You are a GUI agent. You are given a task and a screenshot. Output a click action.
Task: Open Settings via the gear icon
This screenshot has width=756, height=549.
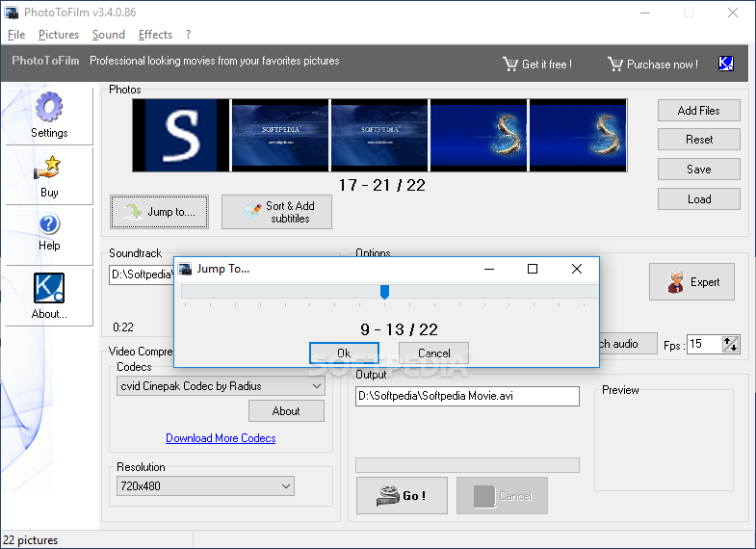[49, 107]
